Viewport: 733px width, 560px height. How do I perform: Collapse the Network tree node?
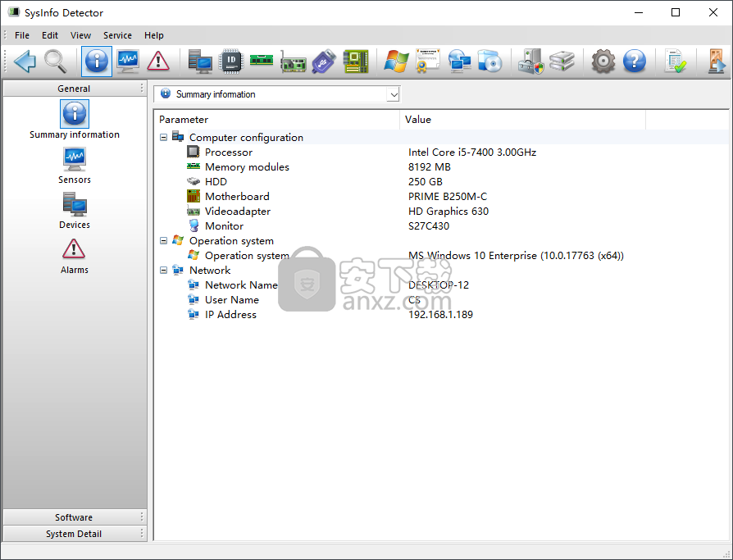(164, 271)
